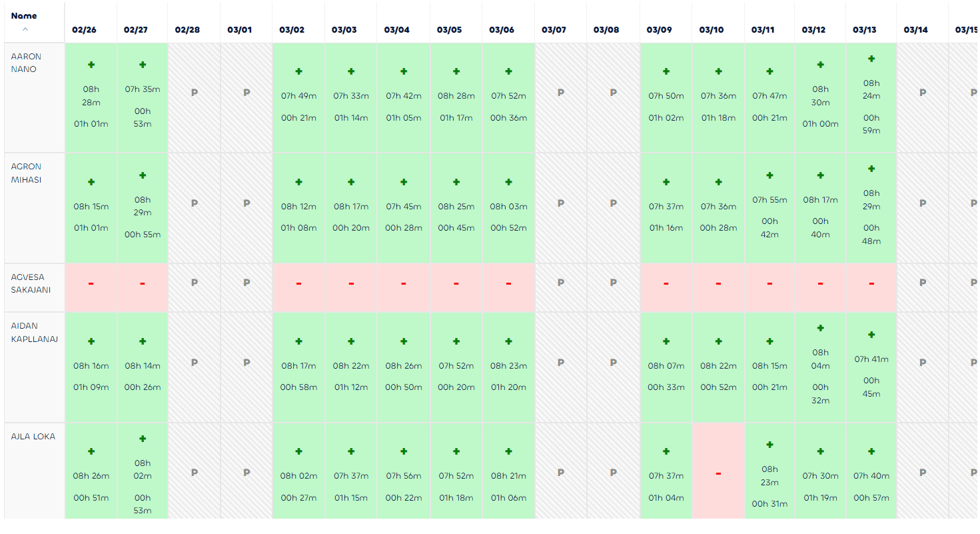Click the red minus for Ajla Loka on 03/10
The image size is (980, 534).
coord(718,473)
